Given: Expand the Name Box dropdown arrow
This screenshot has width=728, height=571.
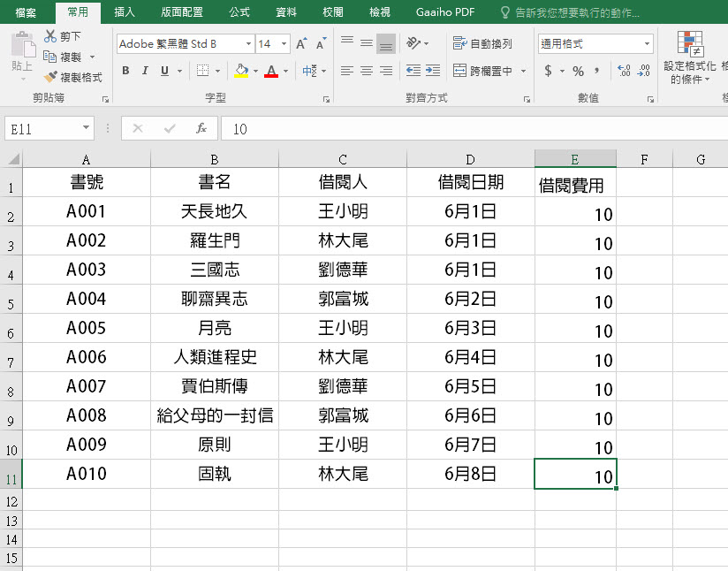Looking at the screenshot, I should [86, 129].
